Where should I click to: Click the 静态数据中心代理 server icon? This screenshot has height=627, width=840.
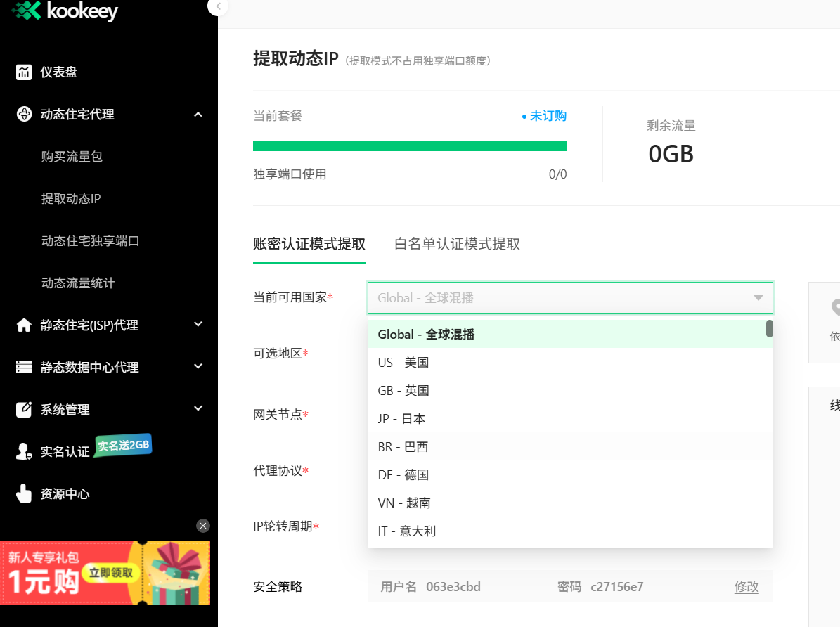24,367
